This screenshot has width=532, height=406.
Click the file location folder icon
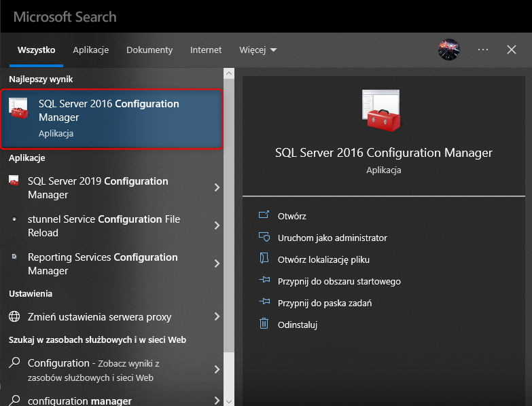pos(264,258)
